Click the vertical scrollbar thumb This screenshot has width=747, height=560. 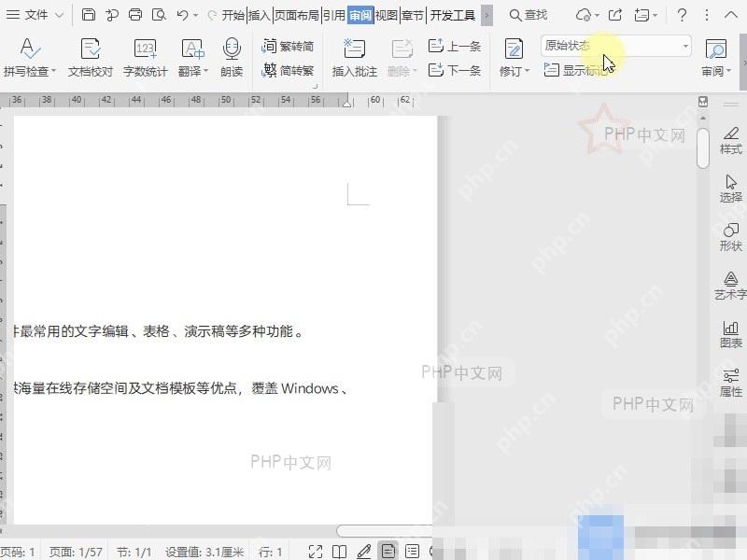[703, 147]
